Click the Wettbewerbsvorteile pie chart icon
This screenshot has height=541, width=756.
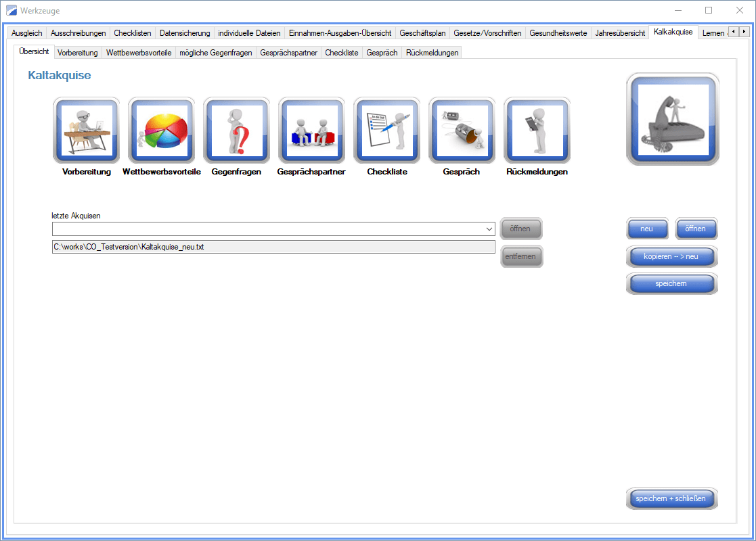tap(161, 130)
